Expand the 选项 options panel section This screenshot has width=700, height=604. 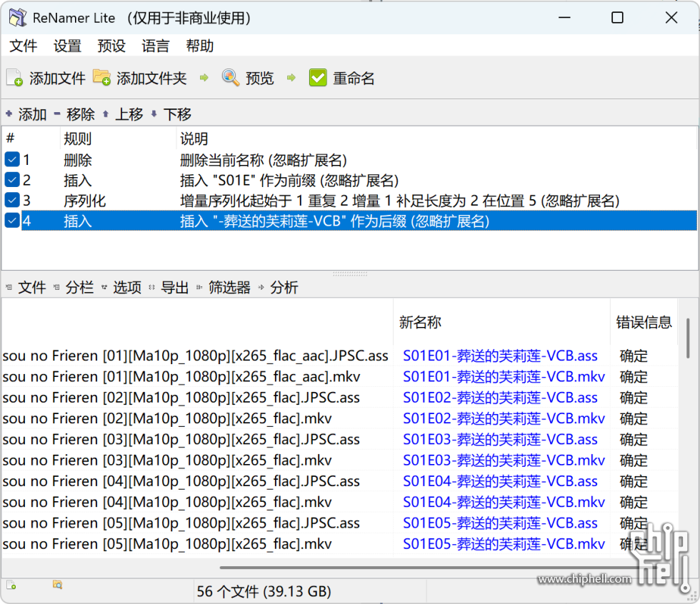[x=126, y=287]
